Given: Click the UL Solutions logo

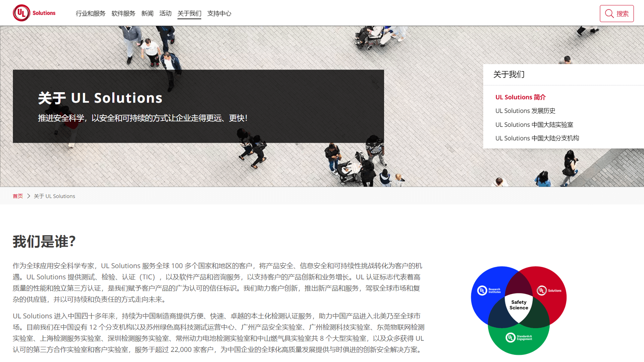Looking at the screenshot, I should click(34, 13).
